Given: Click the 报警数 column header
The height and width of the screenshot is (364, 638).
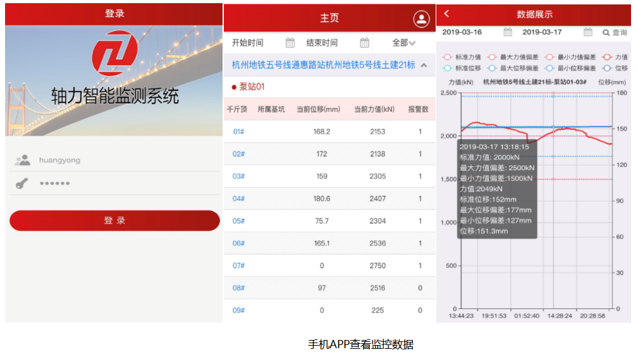Looking at the screenshot, I should pyautogui.click(x=419, y=109).
